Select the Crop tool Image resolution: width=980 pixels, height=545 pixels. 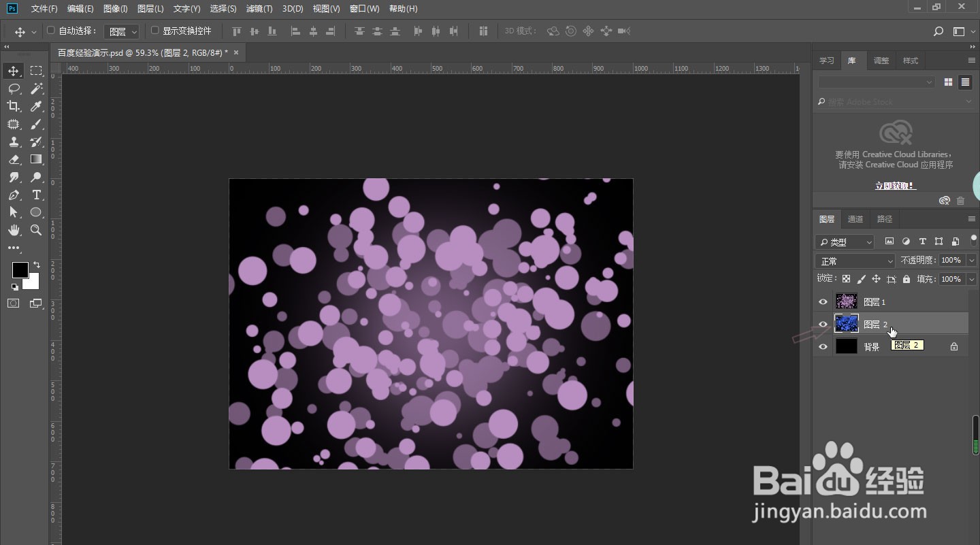[x=14, y=106]
